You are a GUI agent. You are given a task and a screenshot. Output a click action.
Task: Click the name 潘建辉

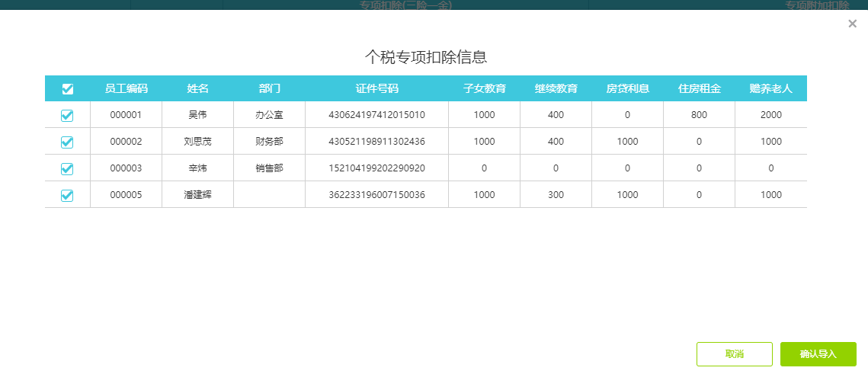coord(197,195)
